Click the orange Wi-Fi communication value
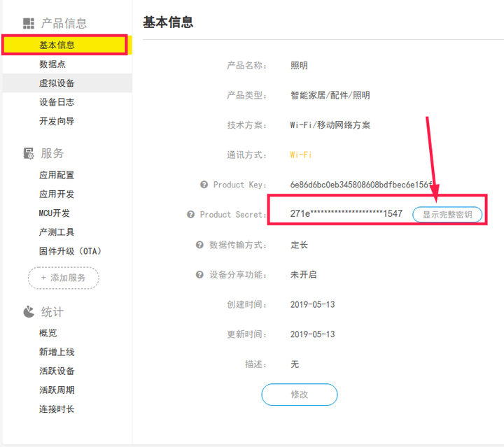 (x=300, y=155)
